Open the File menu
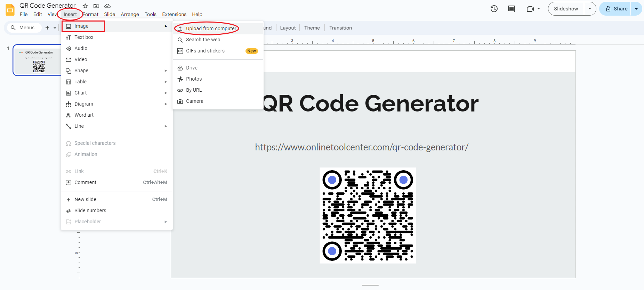The image size is (644, 290). [x=24, y=14]
